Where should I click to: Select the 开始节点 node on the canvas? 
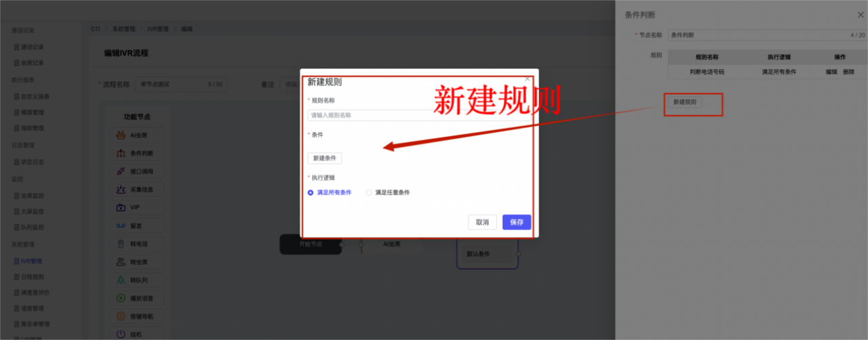(311, 244)
